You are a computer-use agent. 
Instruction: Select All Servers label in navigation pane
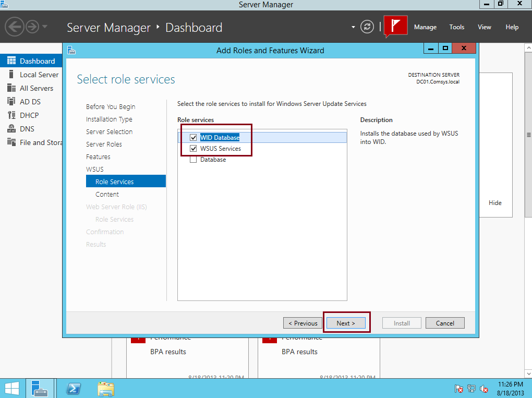37,88
